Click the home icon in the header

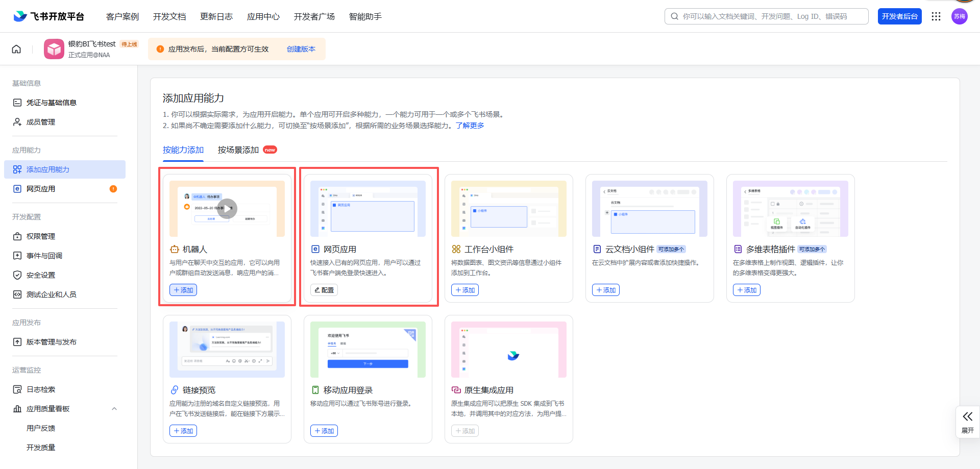coord(16,49)
